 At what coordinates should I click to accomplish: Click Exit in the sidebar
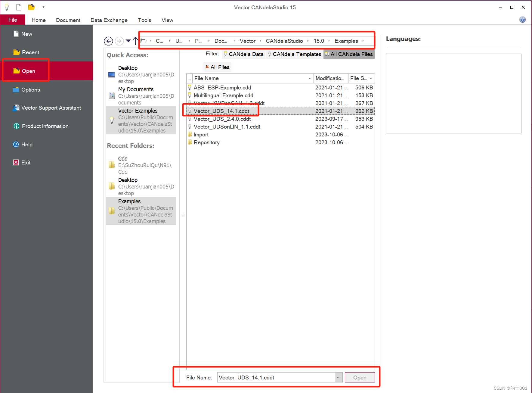pyautogui.click(x=47, y=163)
